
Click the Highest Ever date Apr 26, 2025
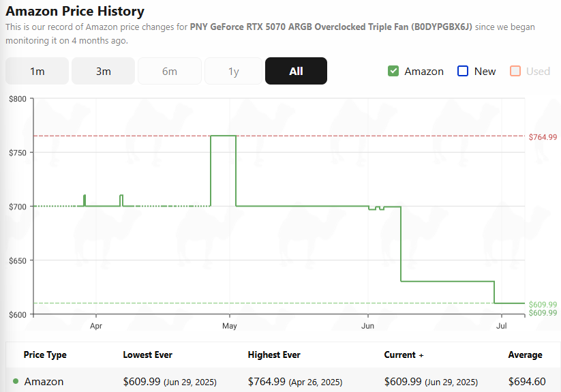[316, 382]
